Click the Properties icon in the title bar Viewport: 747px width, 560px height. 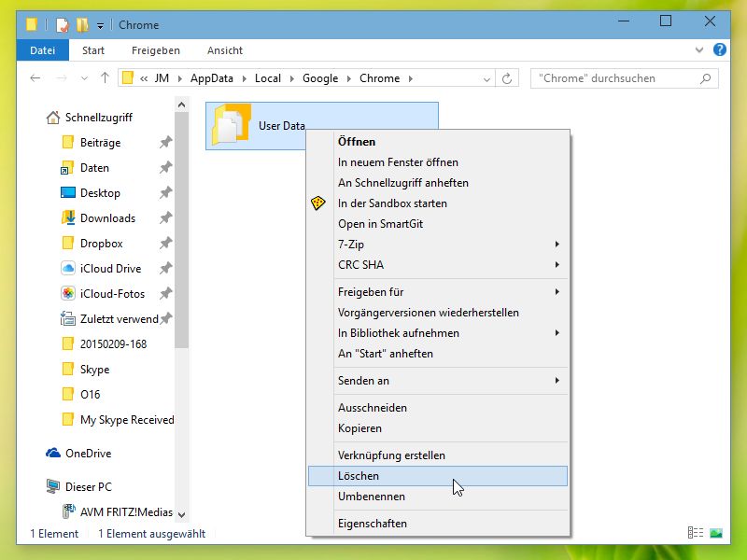(x=63, y=25)
